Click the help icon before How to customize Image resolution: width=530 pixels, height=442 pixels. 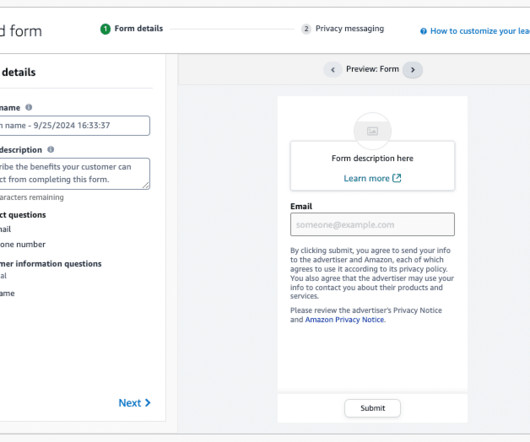click(x=423, y=31)
